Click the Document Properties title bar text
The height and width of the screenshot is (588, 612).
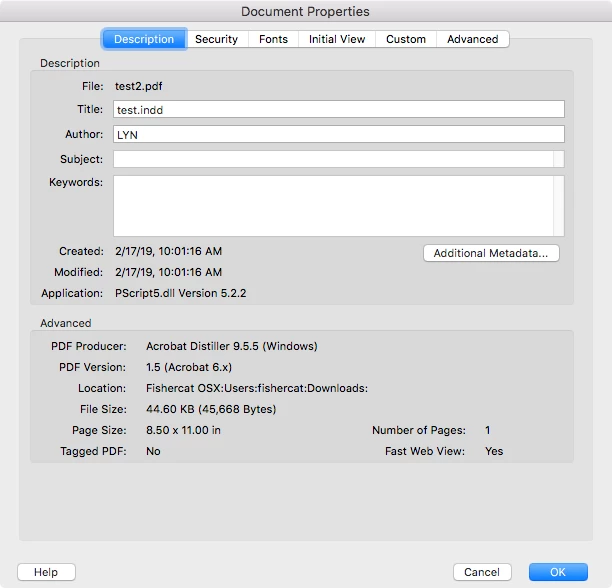click(305, 11)
